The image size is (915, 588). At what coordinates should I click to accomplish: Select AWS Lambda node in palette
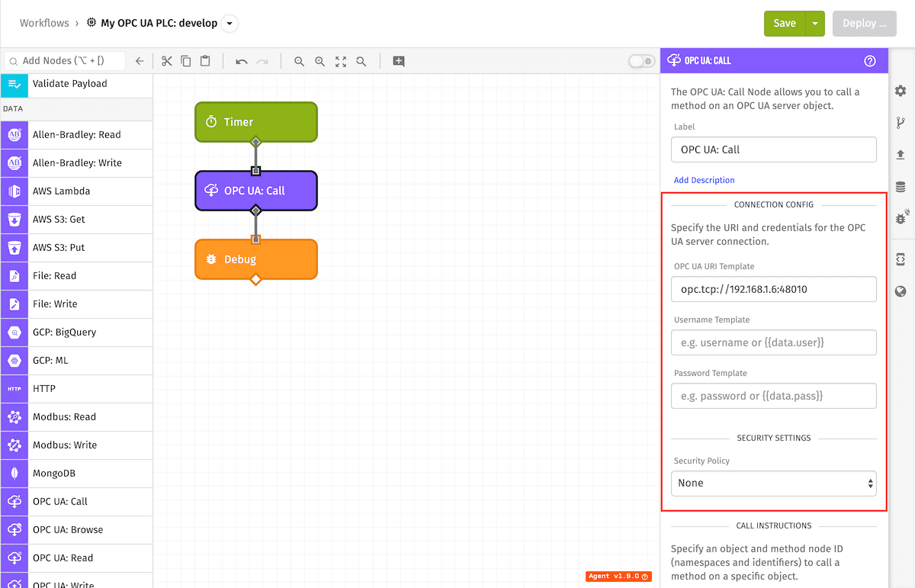click(76, 191)
